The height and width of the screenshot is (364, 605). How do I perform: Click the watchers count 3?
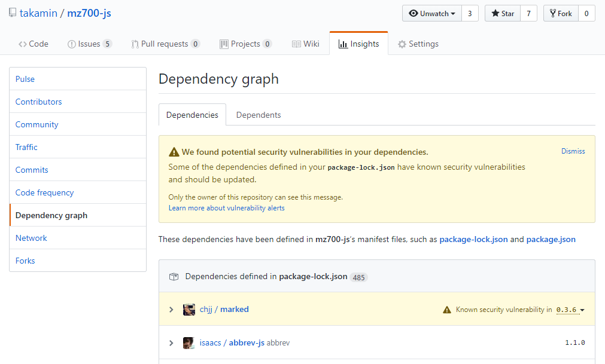point(470,14)
